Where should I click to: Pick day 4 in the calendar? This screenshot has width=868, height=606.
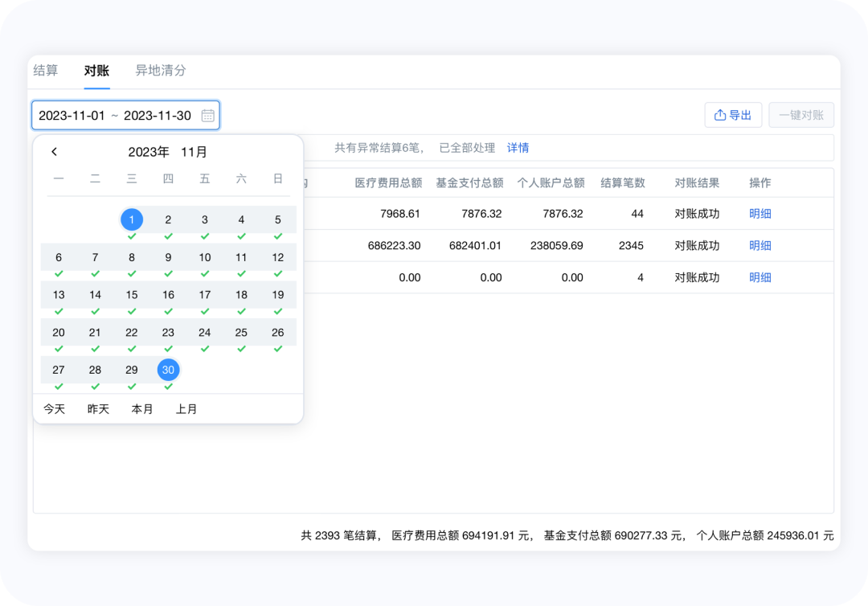point(241,219)
